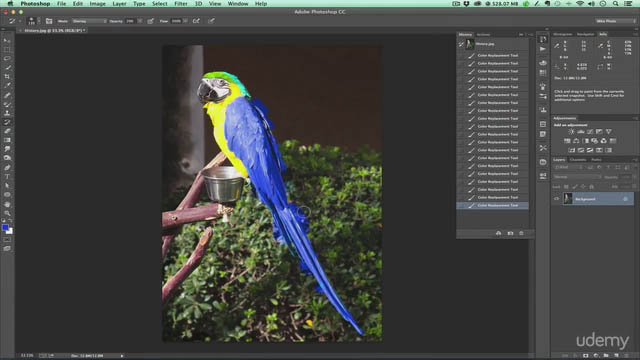
Task: Open the Image menu
Action: 98,4
